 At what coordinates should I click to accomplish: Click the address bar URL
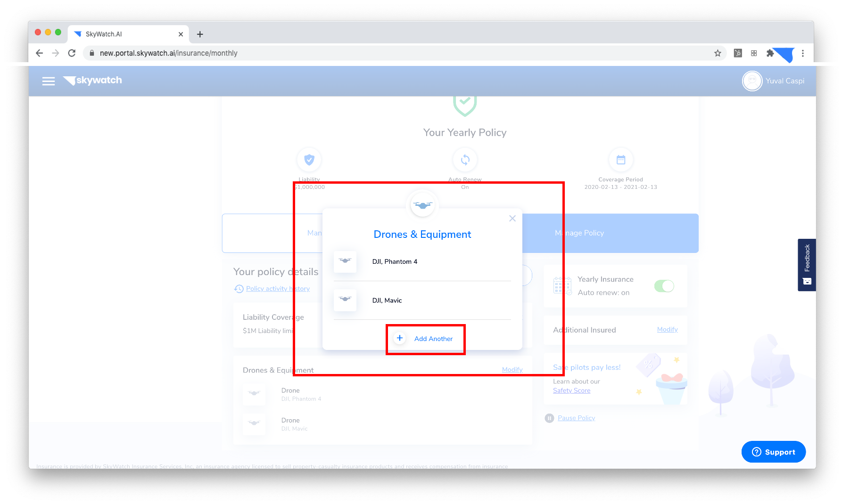pos(168,53)
